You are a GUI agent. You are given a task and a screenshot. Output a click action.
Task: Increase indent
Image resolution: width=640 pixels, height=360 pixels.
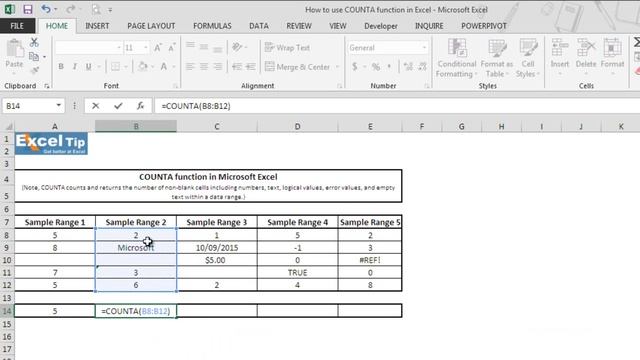point(251,67)
